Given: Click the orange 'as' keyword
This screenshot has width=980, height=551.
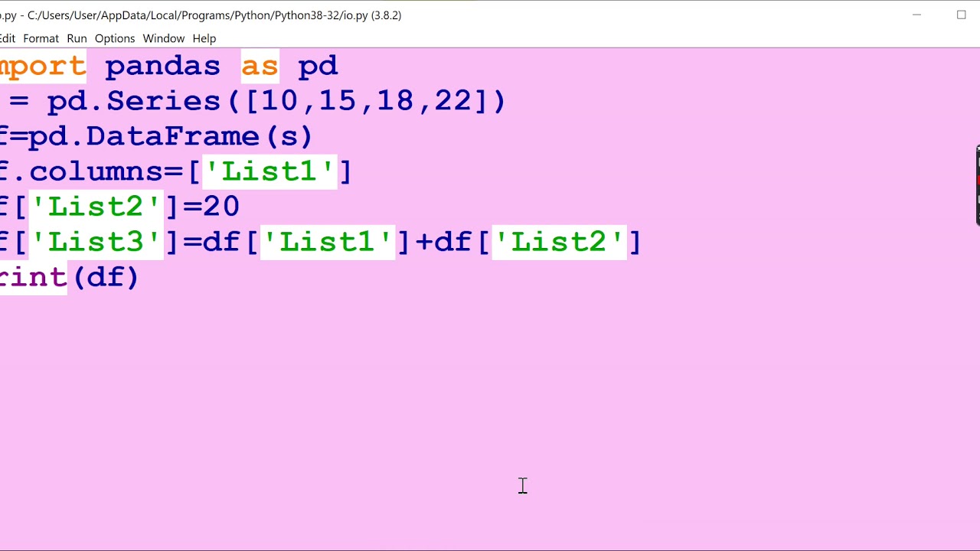Looking at the screenshot, I should click(260, 66).
